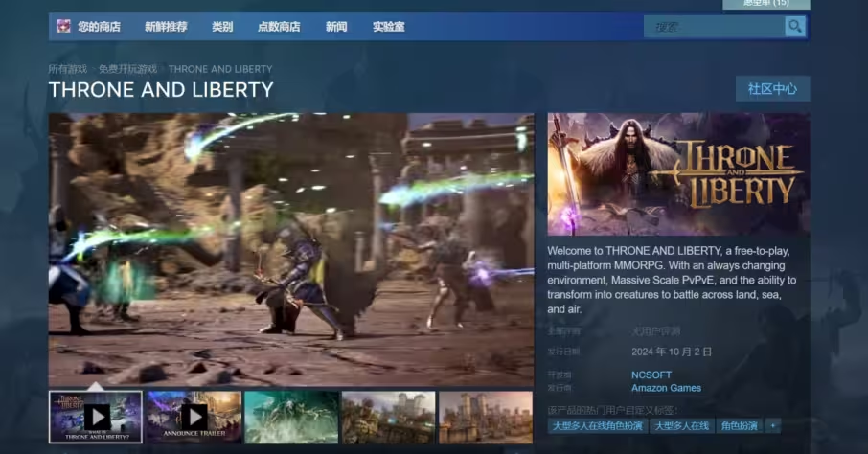
Task: Expand the 类别 categories menu
Action: click(222, 27)
